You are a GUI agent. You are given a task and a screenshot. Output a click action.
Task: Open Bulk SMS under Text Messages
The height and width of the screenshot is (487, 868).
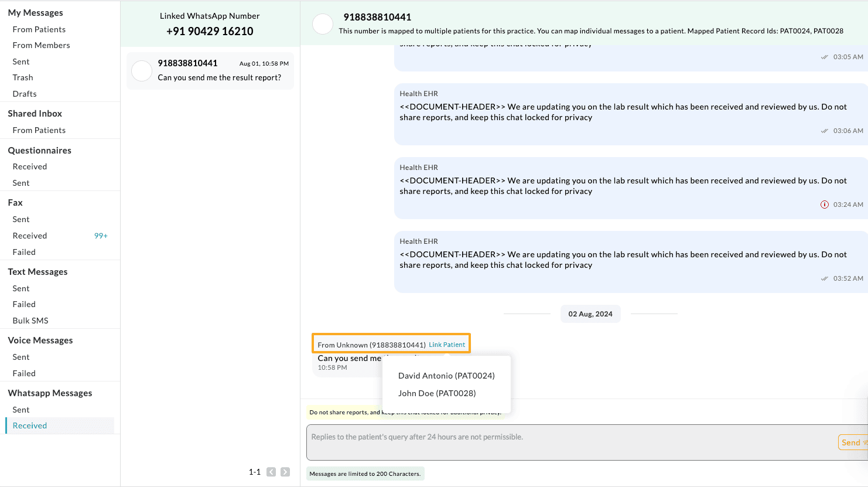(x=30, y=321)
